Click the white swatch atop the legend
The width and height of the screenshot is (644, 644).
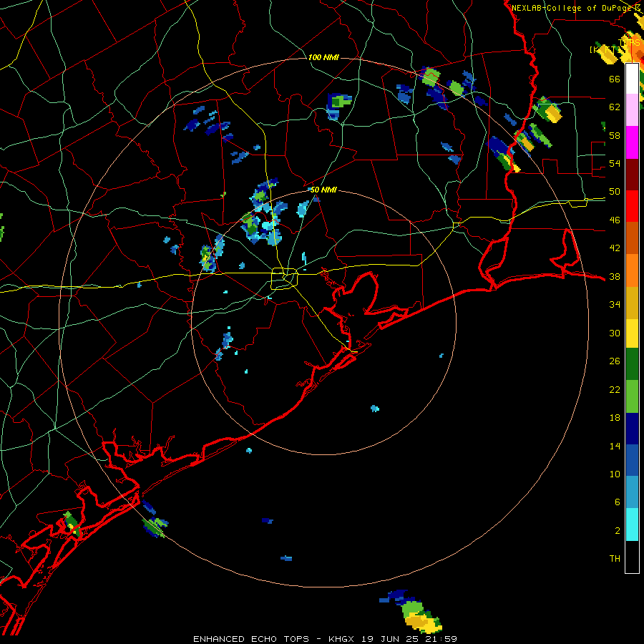[x=632, y=79]
